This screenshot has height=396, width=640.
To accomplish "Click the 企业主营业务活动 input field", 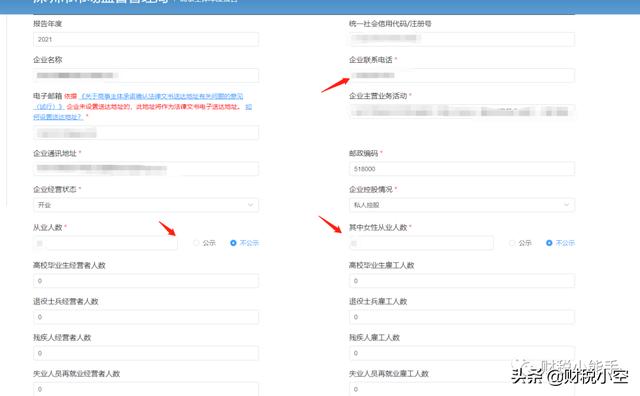I will tap(462, 111).
